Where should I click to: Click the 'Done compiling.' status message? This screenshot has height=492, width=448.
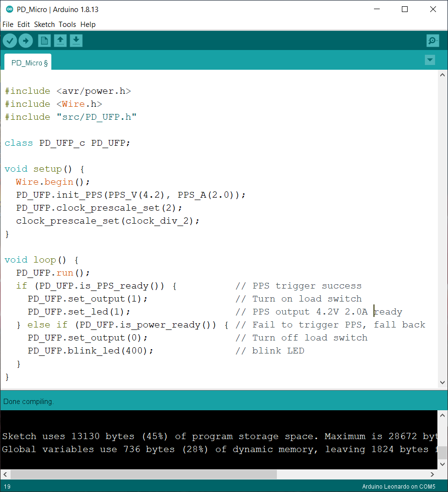click(x=28, y=402)
